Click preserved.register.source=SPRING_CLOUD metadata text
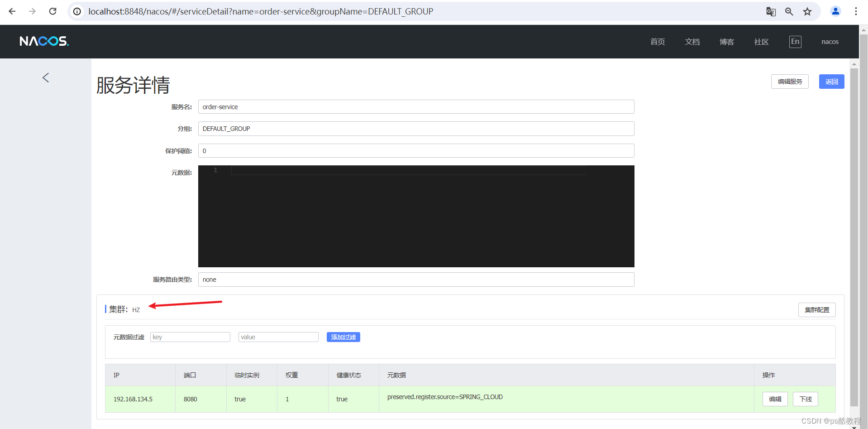 [x=445, y=397]
